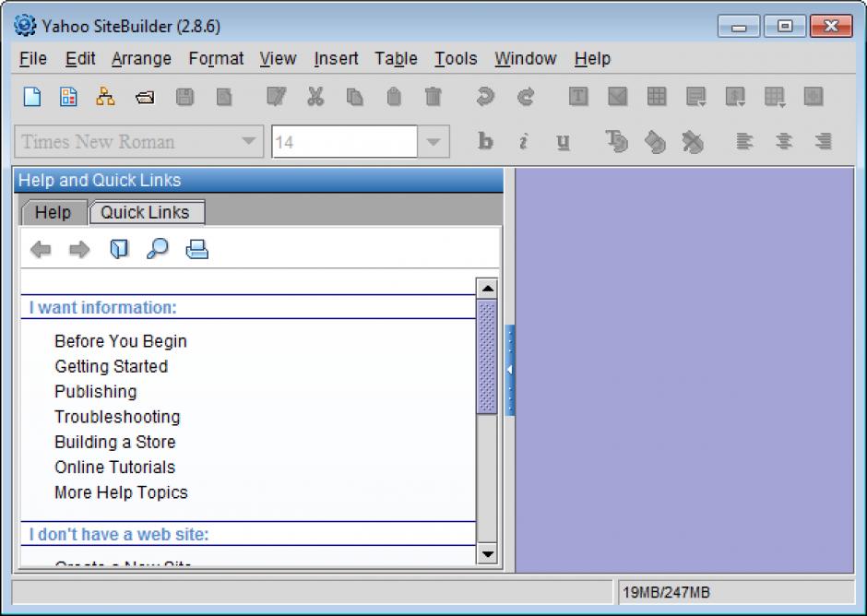This screenshot has width=867, height=616.
Task: Center-align the text
Action: point(783,142)
